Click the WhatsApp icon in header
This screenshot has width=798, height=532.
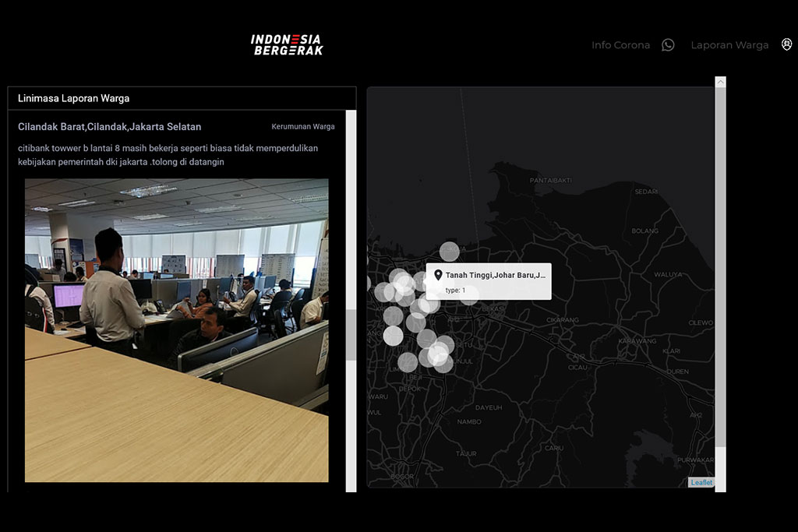668,45
